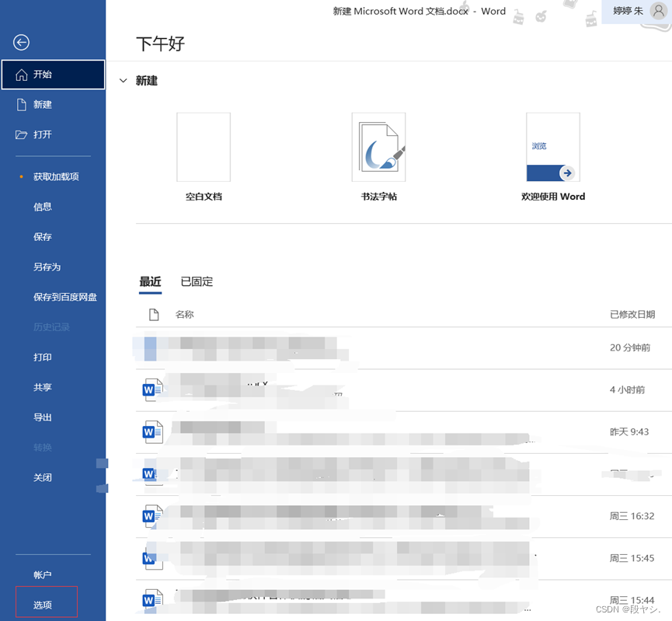The width and height of the screenshot is (672, 621).
Task: Open Word file modified 4 小时前
Action: 404,390
